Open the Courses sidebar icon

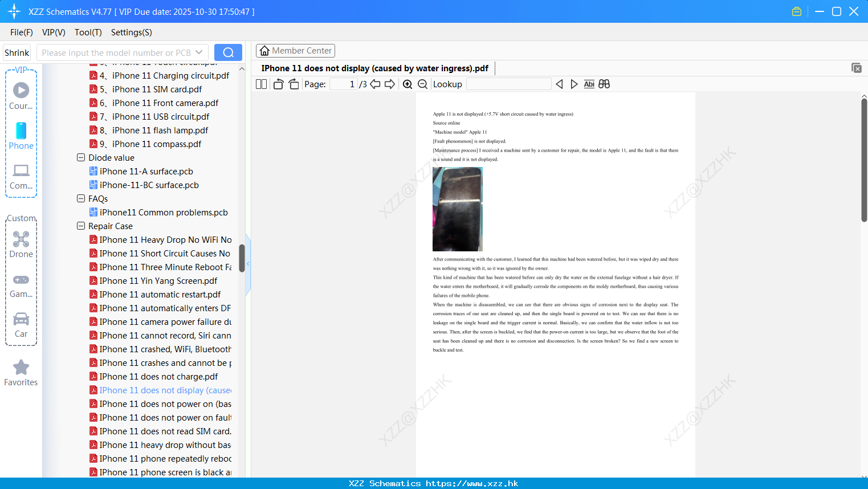(x=21, y=96)
